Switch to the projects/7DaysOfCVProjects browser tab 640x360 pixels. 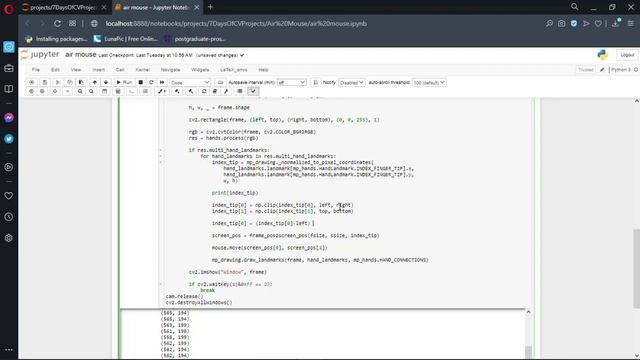point(63,7)
